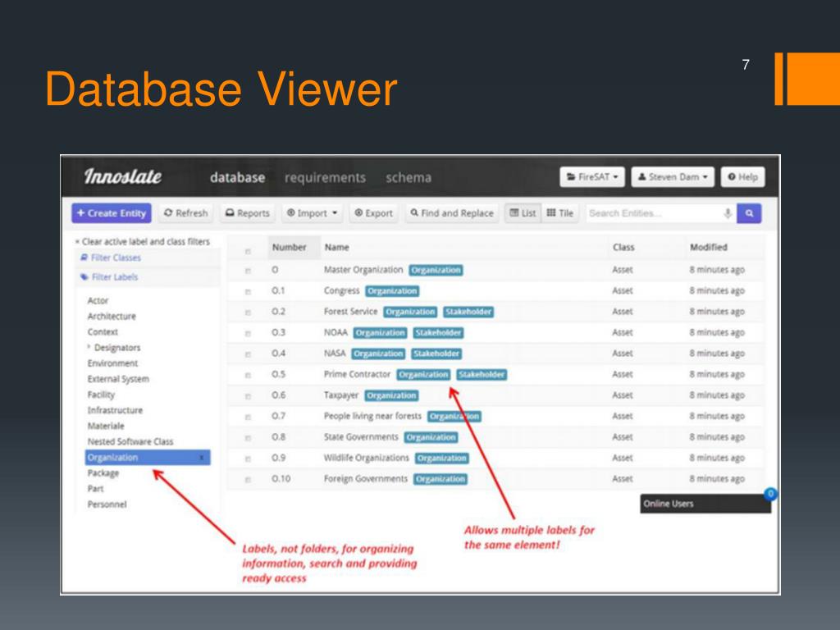This screenshot has width=840, height=630.
Task: Refresh the entity list
Action: click(x=185, y=213)
